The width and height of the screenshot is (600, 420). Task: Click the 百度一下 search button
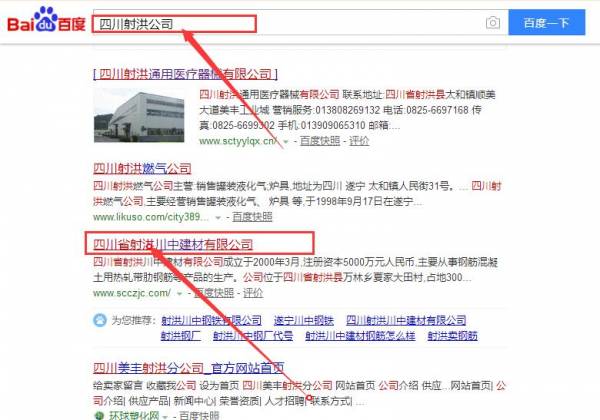546,23
